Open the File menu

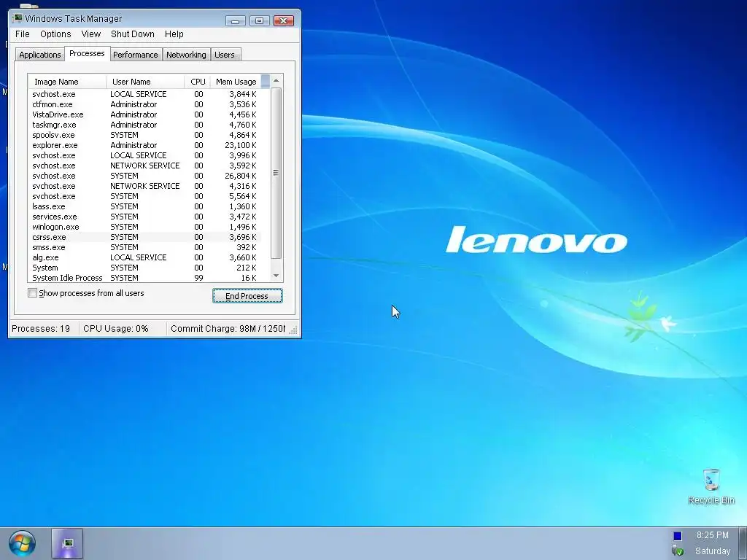click(x=23, y=34)
